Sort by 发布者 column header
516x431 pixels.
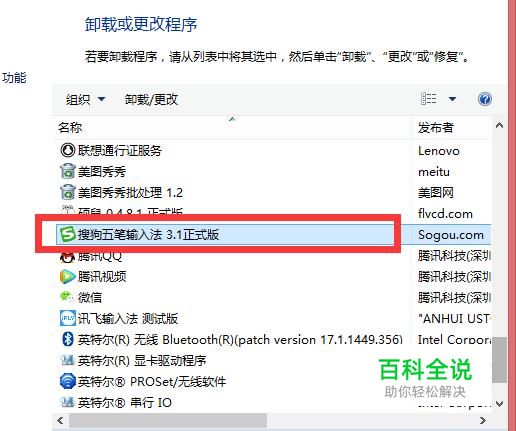(x=451, y=127)
